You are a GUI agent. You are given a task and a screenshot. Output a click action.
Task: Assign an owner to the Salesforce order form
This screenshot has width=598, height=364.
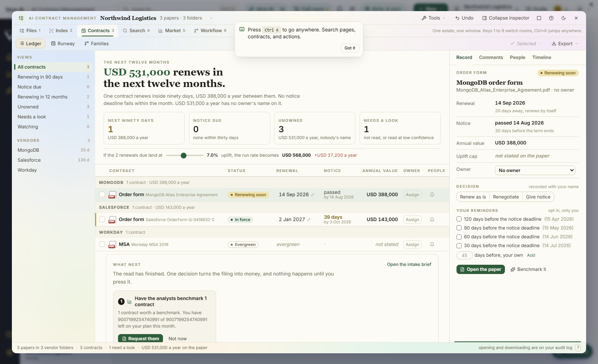click(x=412, y=220)
